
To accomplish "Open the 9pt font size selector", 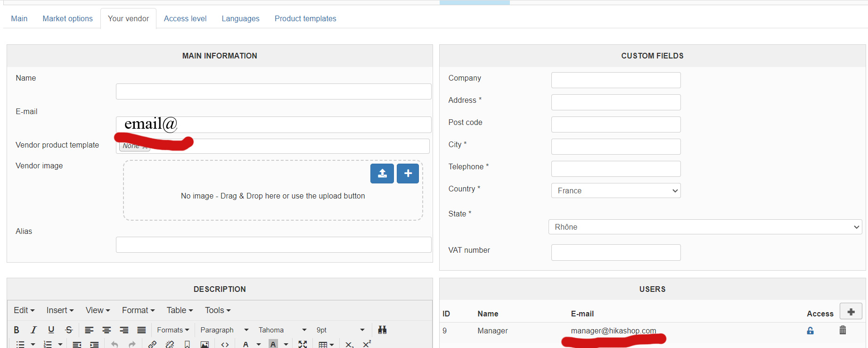I will [x=340, y=330].
